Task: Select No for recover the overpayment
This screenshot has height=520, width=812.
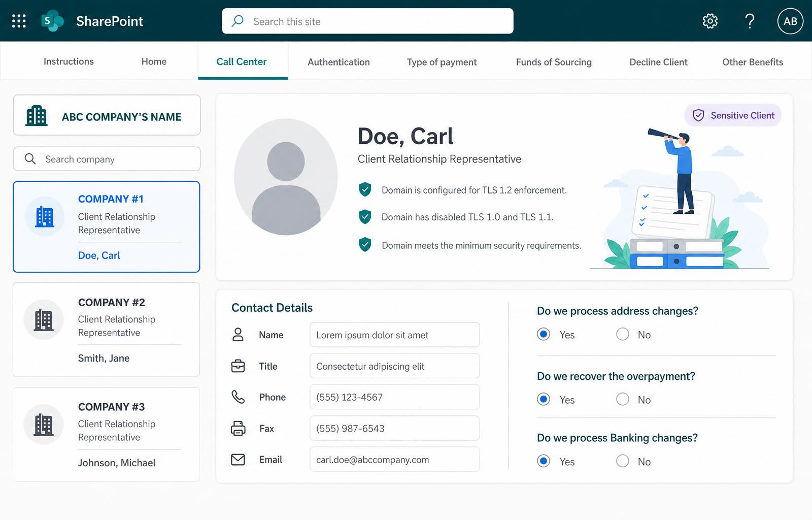Action: [x=623, y=399]
